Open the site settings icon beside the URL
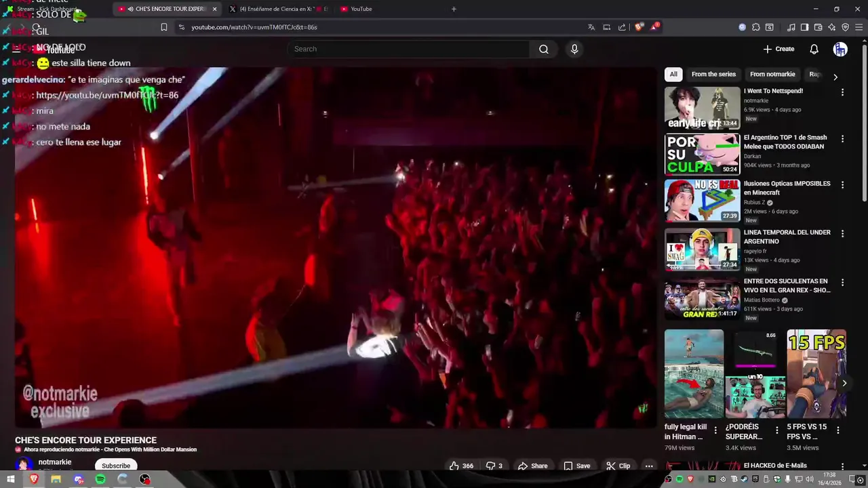 pos(181,27)
